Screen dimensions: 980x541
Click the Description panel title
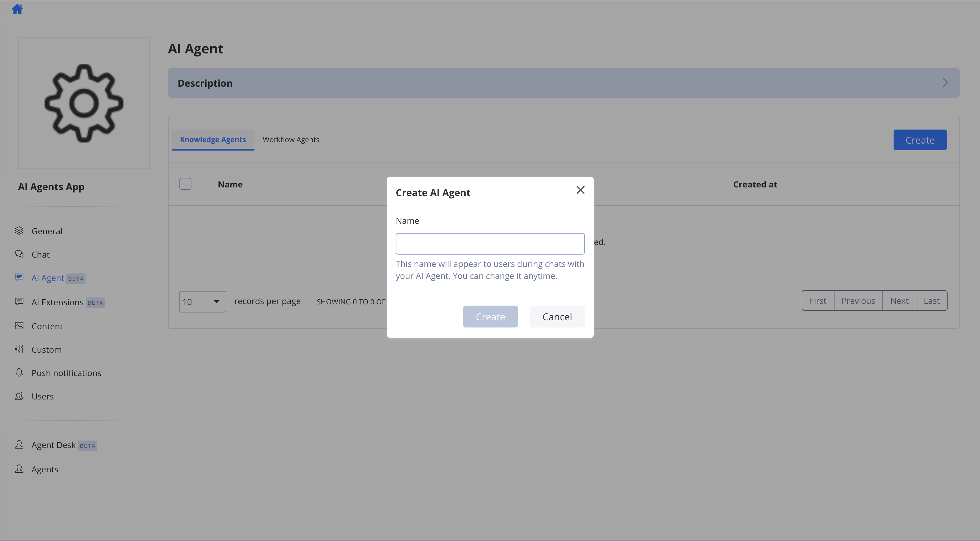tap(205, 83)
